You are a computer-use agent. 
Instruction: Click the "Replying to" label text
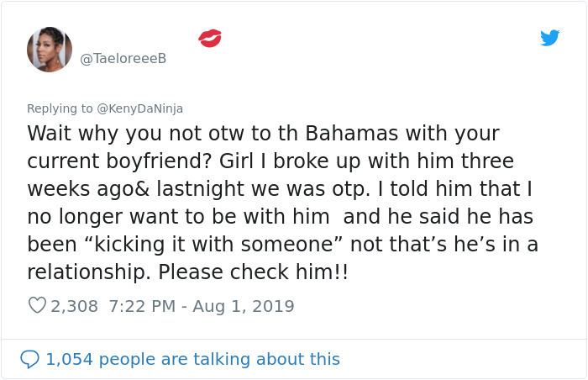coord(60,108)
